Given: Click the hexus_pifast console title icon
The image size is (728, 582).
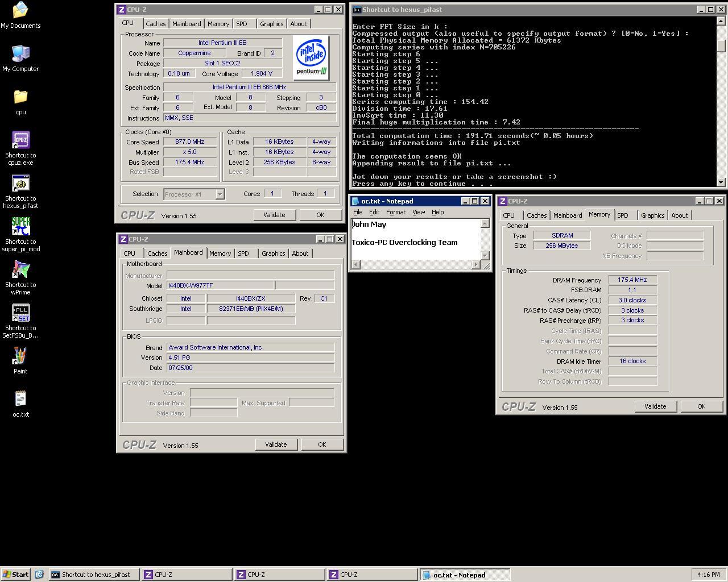Looking at the screenshot, I should pyautogui.click(x=357, y=10).
